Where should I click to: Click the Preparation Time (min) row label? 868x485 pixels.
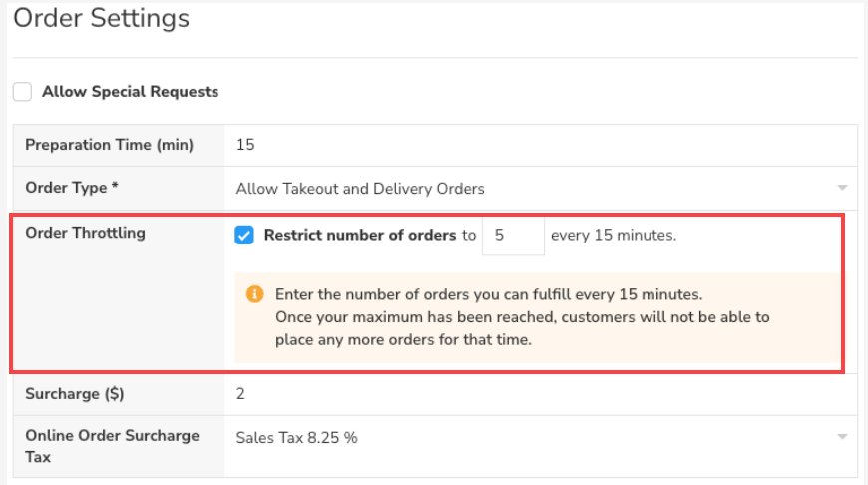pyautogui.click(x=110, y=145)
